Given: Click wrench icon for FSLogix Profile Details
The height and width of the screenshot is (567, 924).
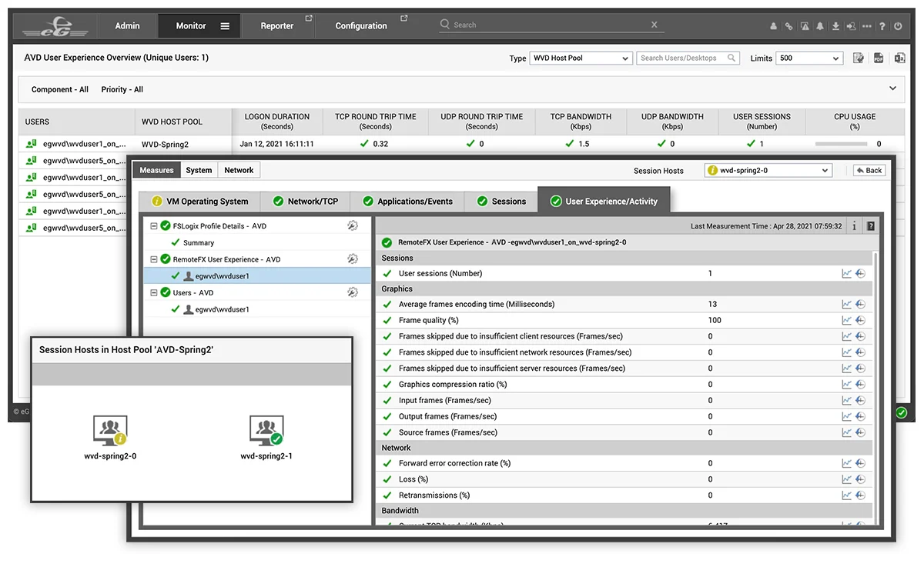Looking at the screenshot, I should point(353,226).
